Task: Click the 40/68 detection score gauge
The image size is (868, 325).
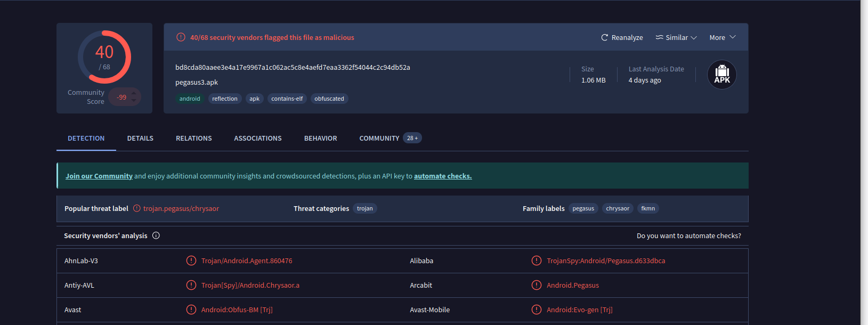Action: [x=104, y=57]
